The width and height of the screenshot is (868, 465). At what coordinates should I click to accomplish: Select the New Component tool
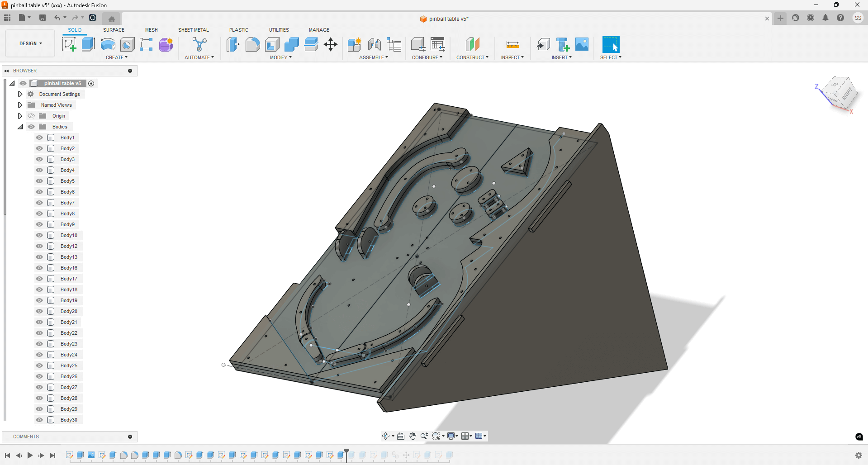click(355, 44)
